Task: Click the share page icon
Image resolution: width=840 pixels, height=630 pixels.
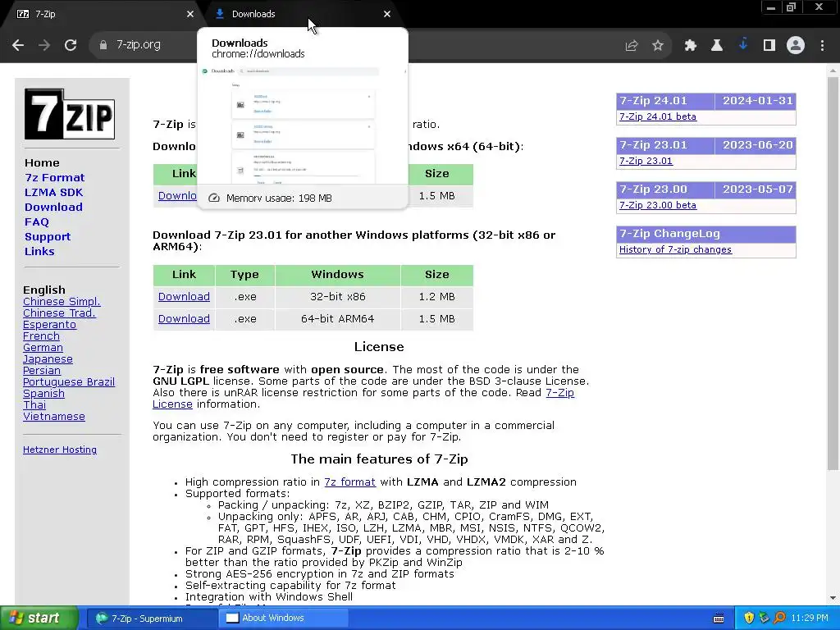Action: tap(632, 46)
